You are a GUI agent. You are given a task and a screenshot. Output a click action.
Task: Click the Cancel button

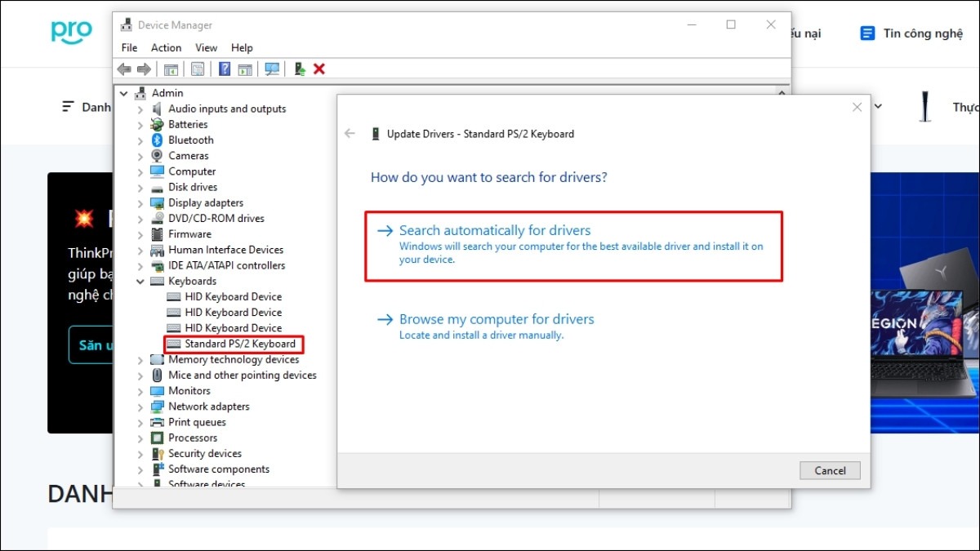(830, 470)
